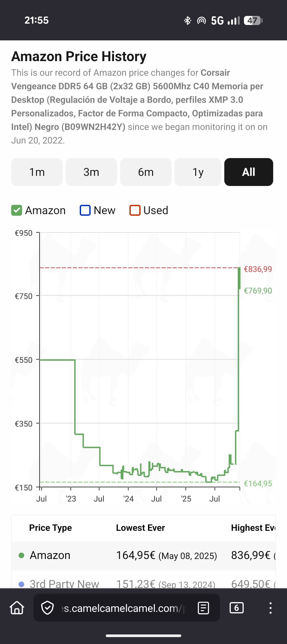The width and height of the screenshot is (287, 644).
Task: Uncheck the Amazon price checkbox
Action: (16, 210)
